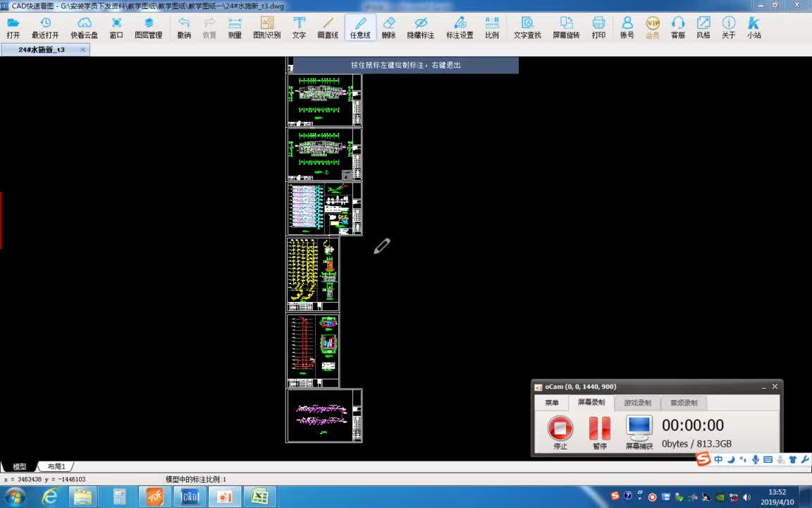
Task: Open the 小站 icon
Action: tap(754, 28)
